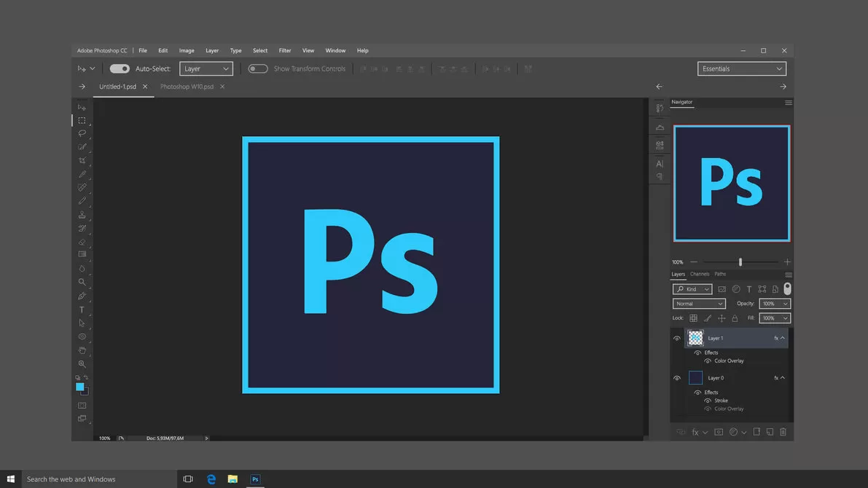
Task: Select the Lasso tool
Action: click(82, 133)
